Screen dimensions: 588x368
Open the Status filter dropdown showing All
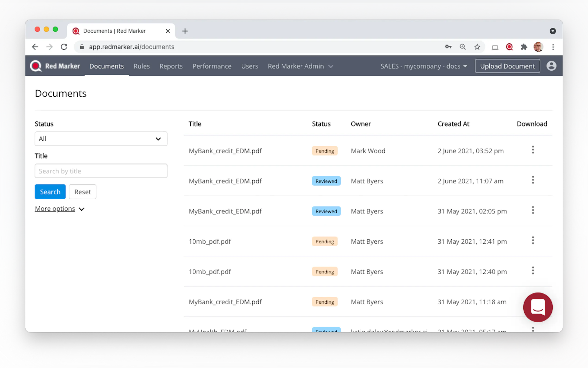101,139
